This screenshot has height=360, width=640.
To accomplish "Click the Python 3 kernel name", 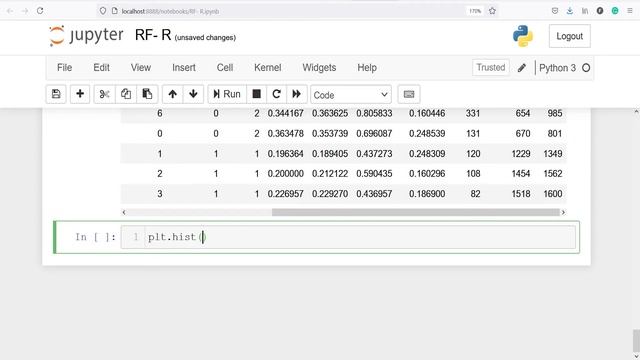I will pos(557,68).
